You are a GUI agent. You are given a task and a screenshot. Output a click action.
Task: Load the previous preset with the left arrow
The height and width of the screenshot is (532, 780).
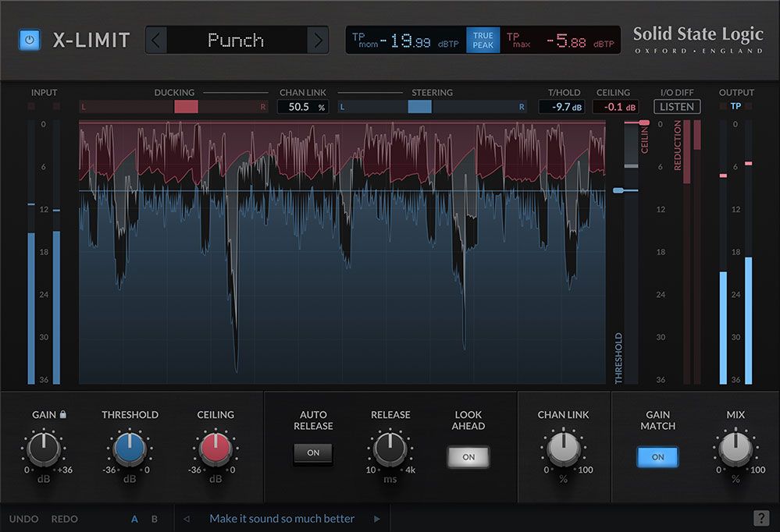(156, 40)
